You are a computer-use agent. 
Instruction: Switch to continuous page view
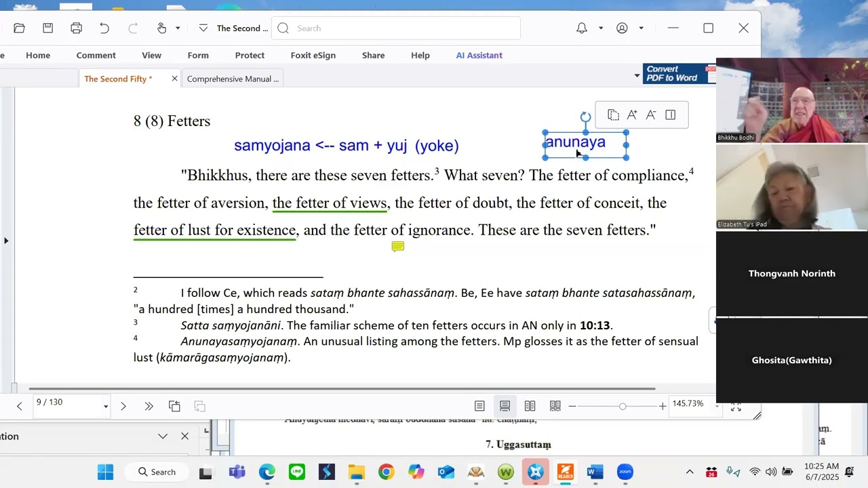(505, 406)
